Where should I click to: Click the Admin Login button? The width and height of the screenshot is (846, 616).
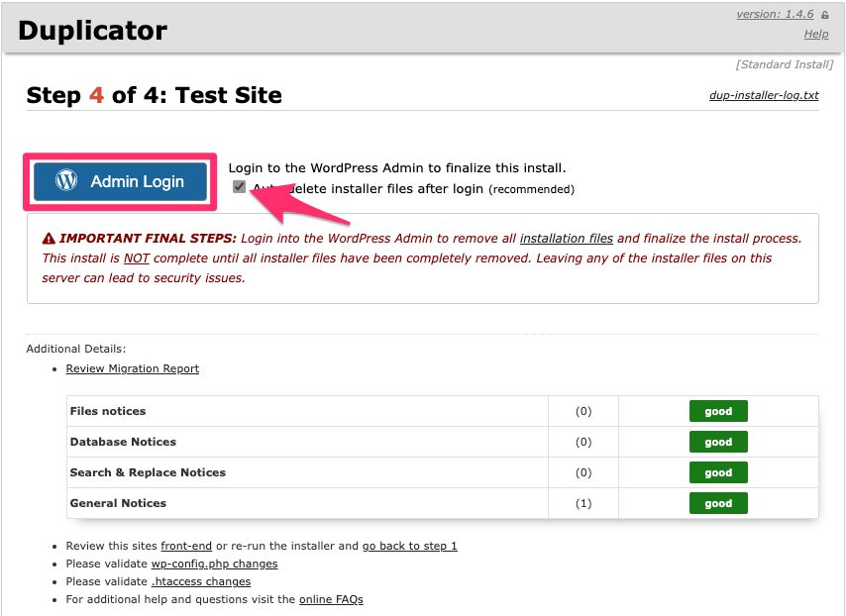(120, 181)
